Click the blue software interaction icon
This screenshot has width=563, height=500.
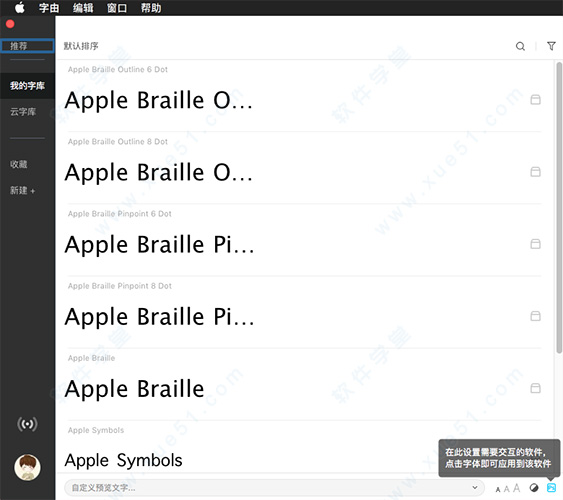551,488
